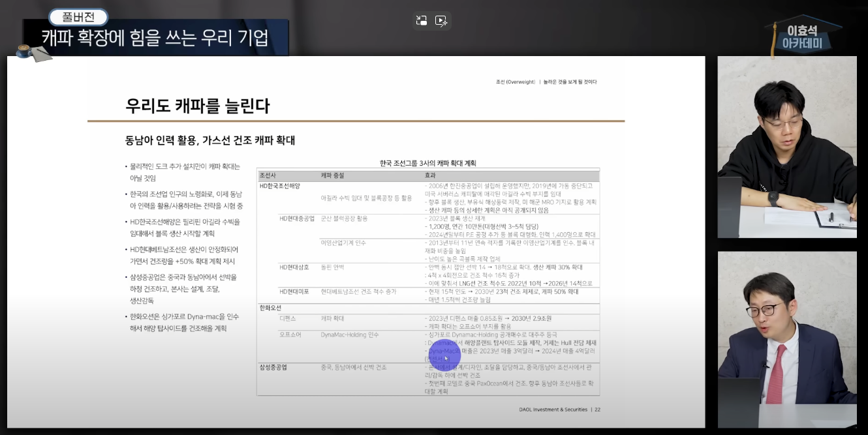This screenshot has width=868, height=435.
Task: Click the '캐파 증설' table column header
Action: coord(332,175)
